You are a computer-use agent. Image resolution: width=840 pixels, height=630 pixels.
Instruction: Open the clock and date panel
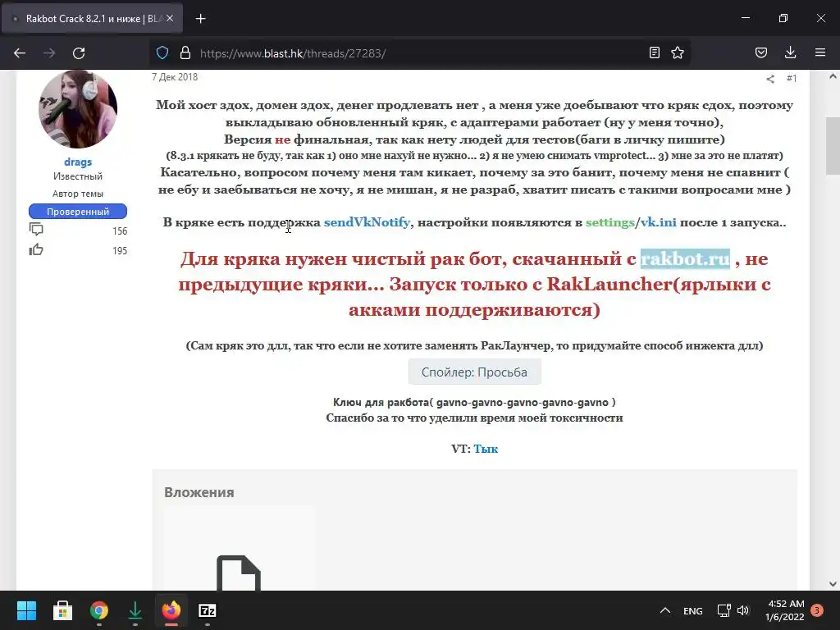[x=785, y=610]
